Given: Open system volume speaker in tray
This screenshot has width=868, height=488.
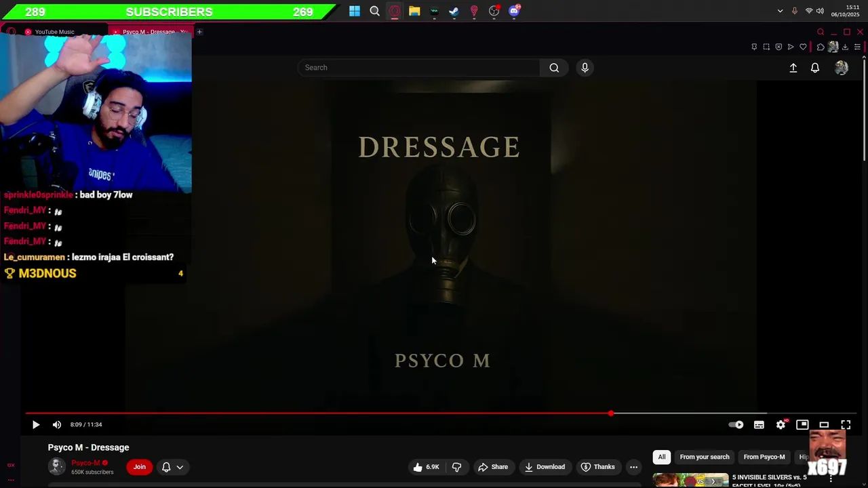Looking at the screenshot, I should (820, 11).
